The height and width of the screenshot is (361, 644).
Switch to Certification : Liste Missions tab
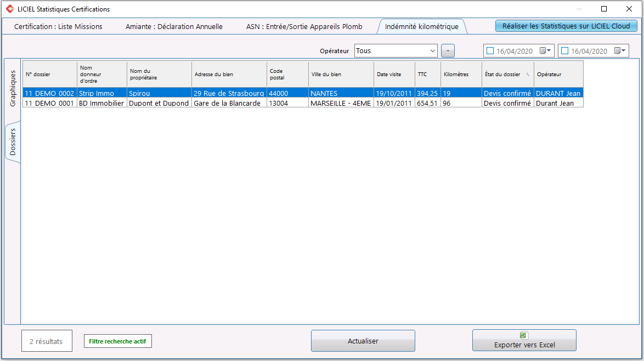click(58, 26)
